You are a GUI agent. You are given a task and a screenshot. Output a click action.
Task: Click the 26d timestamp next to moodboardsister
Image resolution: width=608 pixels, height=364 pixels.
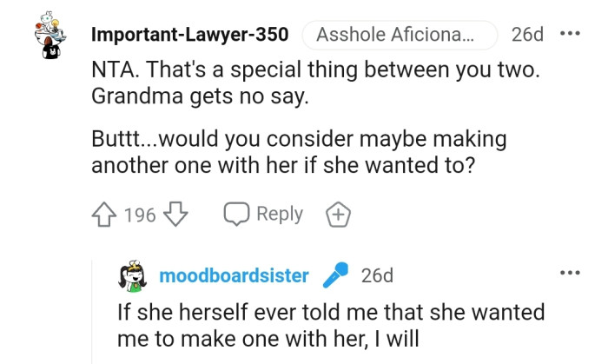point(377,276)
